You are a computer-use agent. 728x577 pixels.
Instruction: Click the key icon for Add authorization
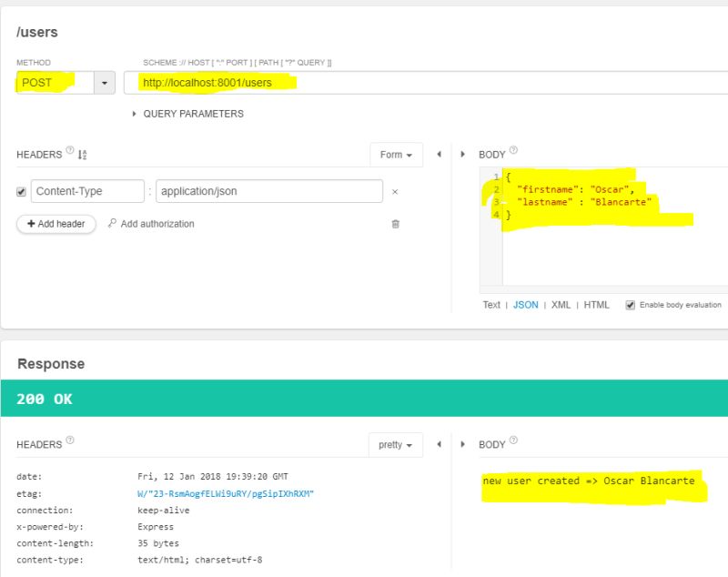(113, 223)
